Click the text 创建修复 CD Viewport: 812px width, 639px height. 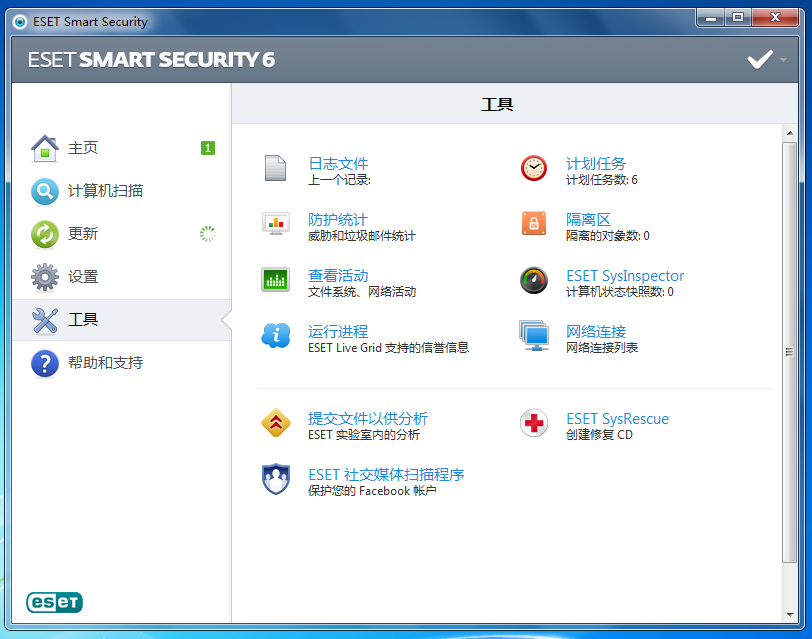point(599,435)
